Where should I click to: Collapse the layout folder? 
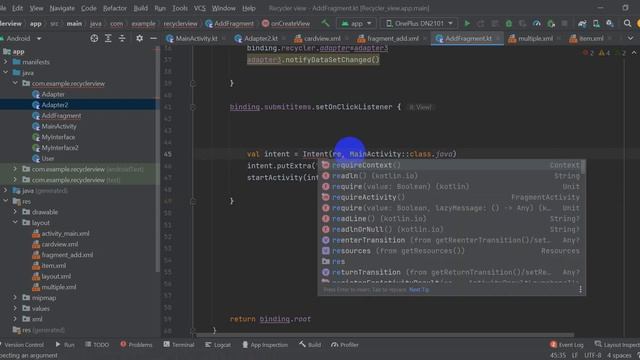point(15,223)
